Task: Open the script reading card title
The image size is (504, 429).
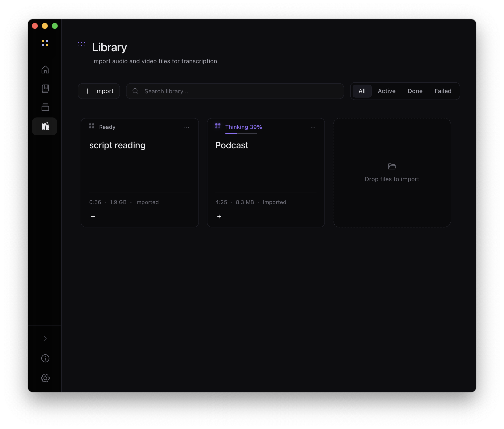Action: pyautogui.click(x=117, y=145)
